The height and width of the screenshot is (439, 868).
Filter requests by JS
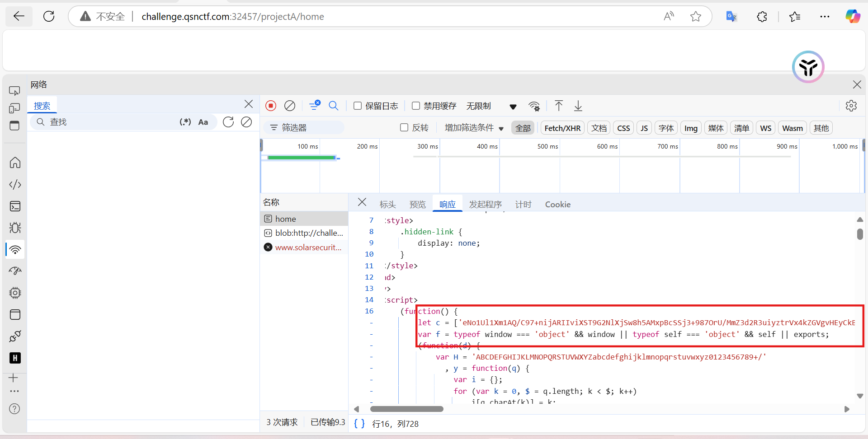coord(644,128)
